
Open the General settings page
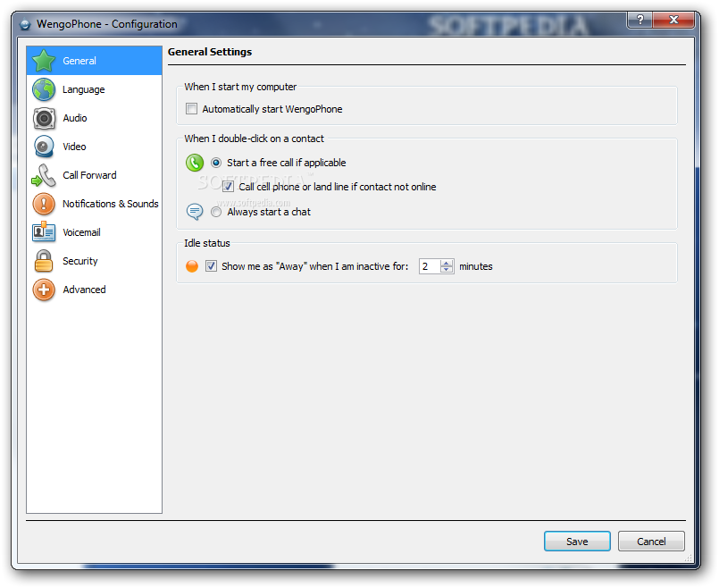tap(95, 61)
